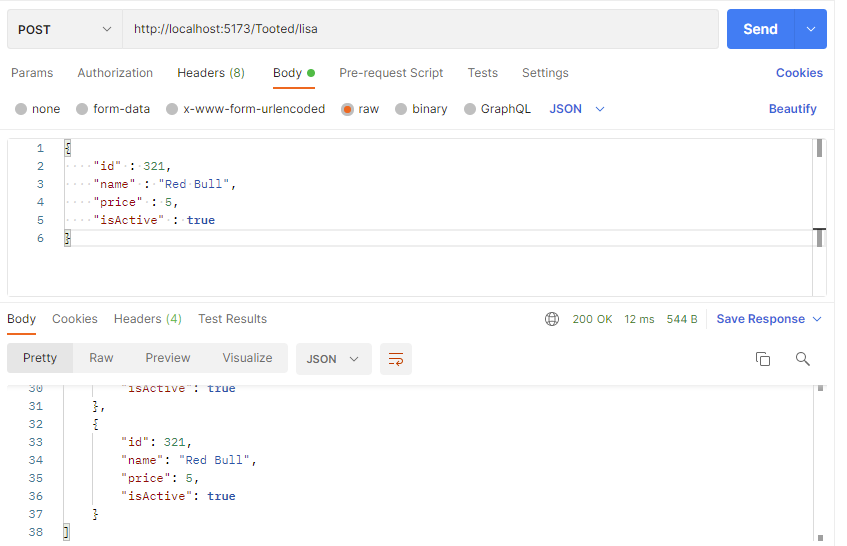This screenshot has height=546, width=847.
Task: Select the GraphQL body radio button
Action: pos(470,109)
